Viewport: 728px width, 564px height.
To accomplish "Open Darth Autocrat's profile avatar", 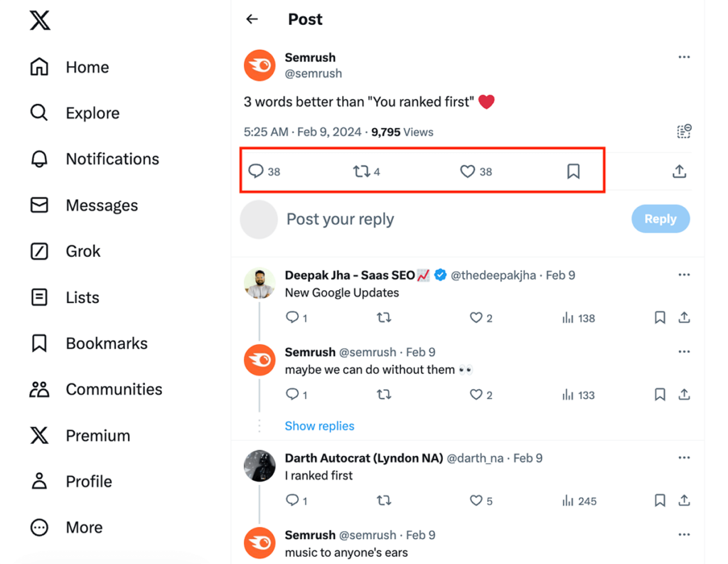I will coord(259,467).
